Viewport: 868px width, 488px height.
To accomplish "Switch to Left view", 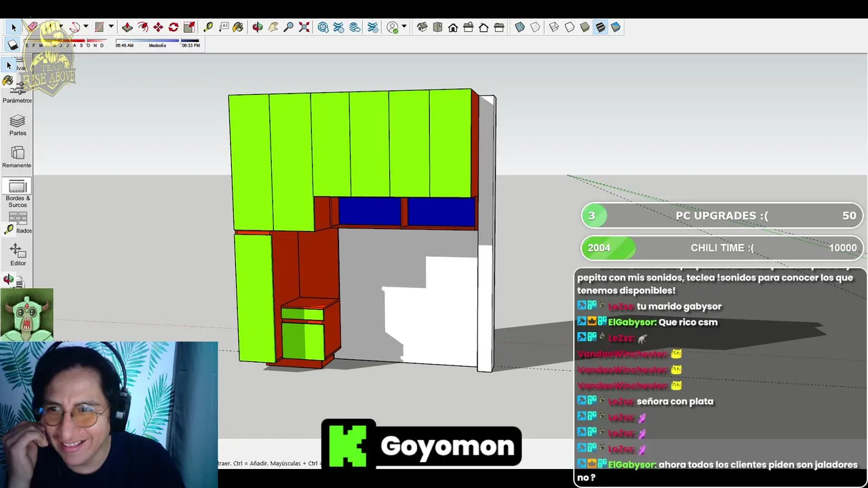I will pyautogui.click(x=499, y=27).
